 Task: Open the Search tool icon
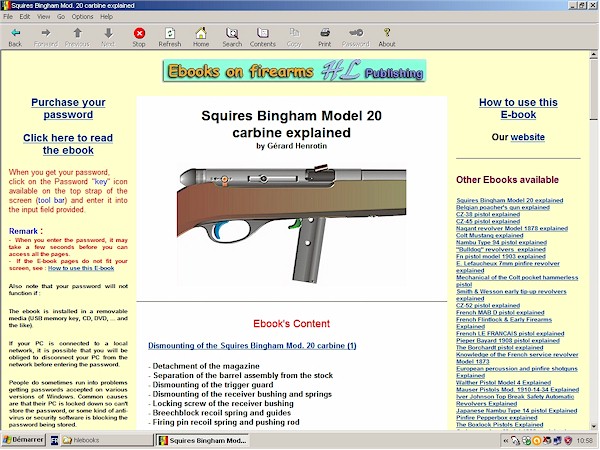pos(232,33)
